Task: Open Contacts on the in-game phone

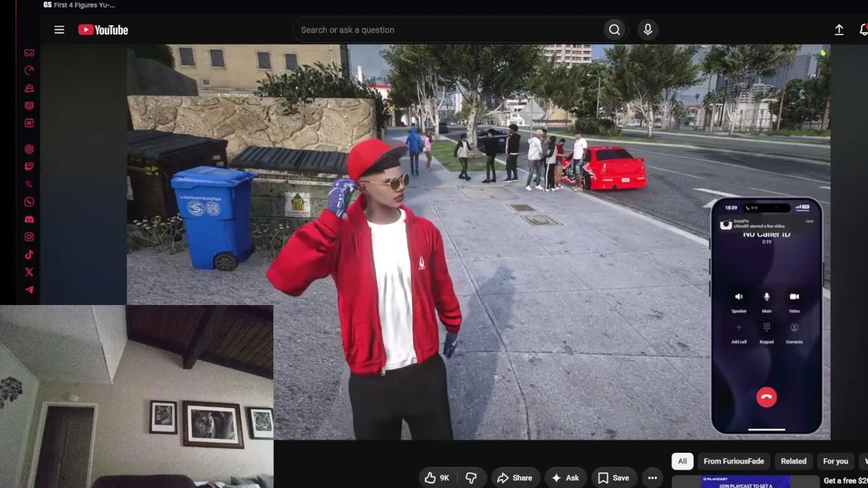Action: tap(794, 333)
